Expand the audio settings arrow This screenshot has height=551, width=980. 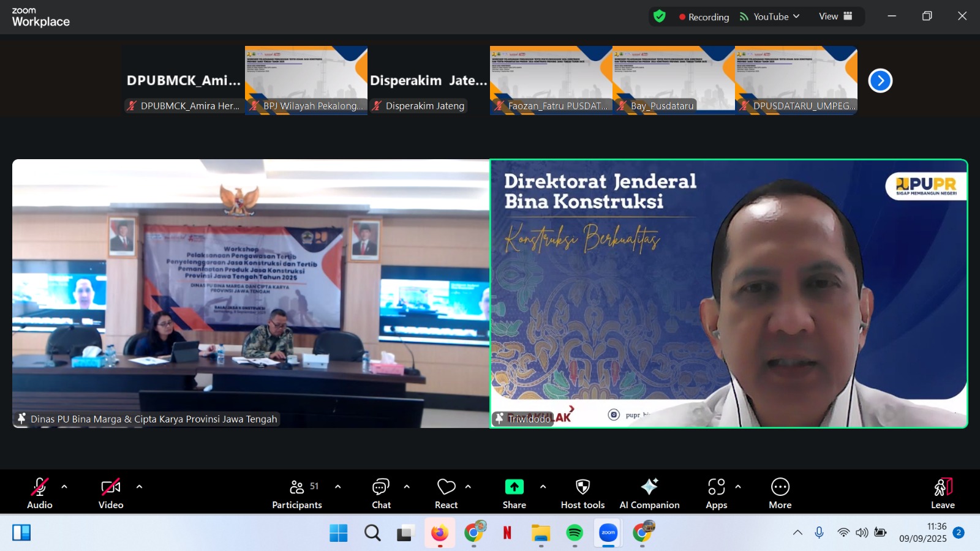64,487
